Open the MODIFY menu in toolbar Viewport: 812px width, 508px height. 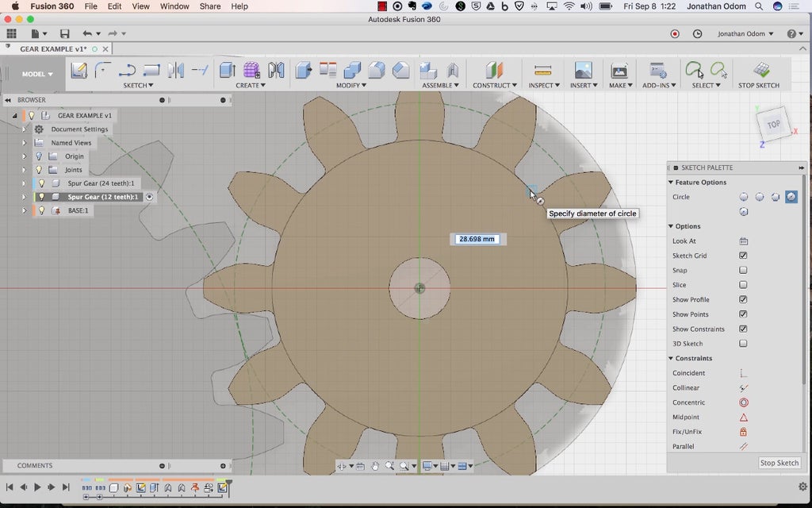point(350,85)
